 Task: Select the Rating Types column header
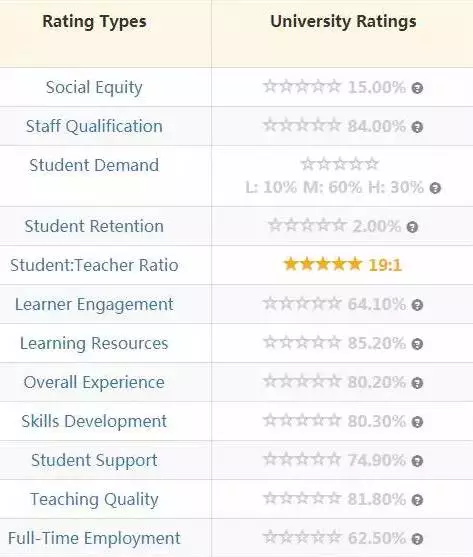(94, 22)
